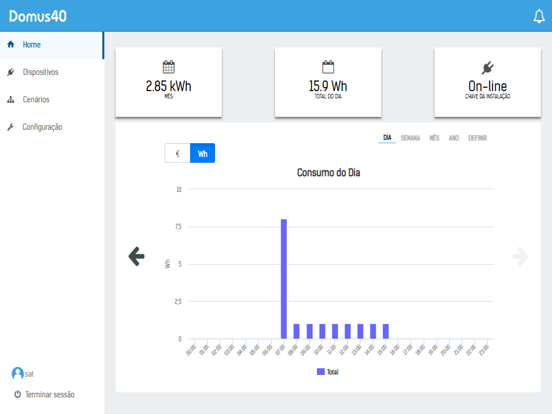Click the tall 07:00 consumption bar
The width and height of the screenshot is (552, 414).
pyautogui.click(x=284, y=279)
